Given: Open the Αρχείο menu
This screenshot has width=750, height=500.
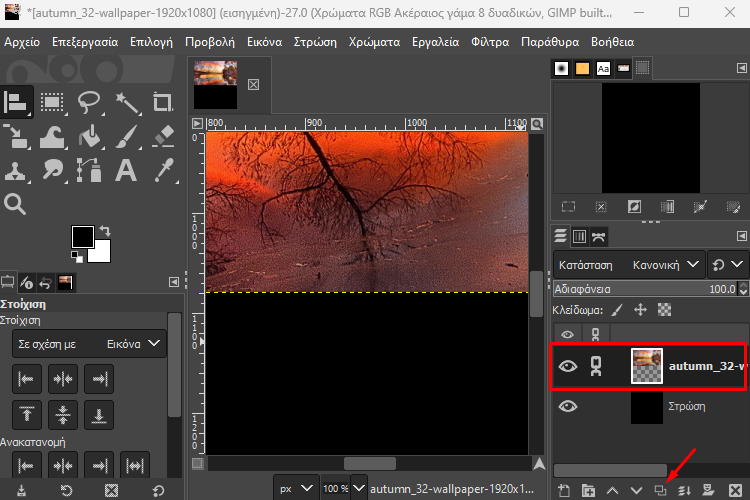Looking at the screenshot, I should coord(22,42).
